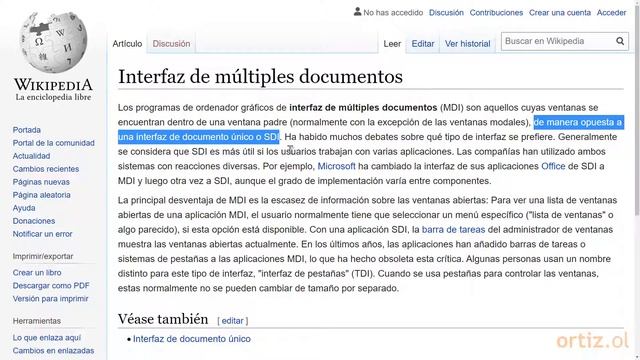The height and width of the screenshot is (360, 640).
Task: Open the Discusión tab beside Artículo
Action: pos(171,44)
